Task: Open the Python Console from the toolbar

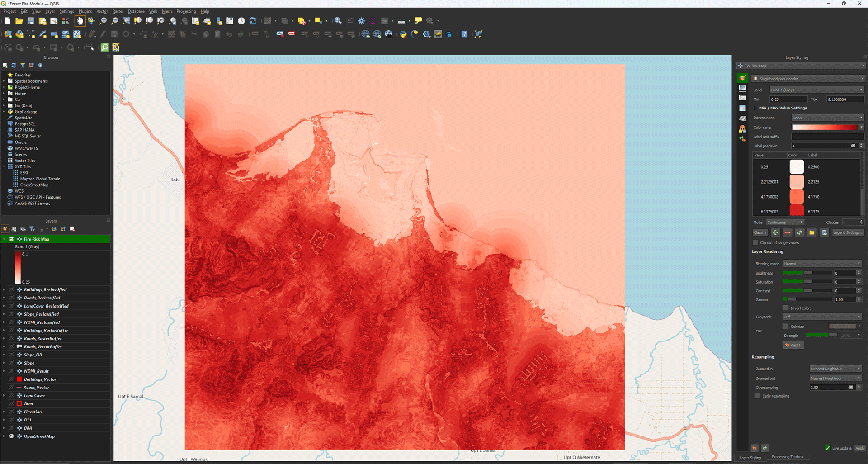Action: pos(403,34)
